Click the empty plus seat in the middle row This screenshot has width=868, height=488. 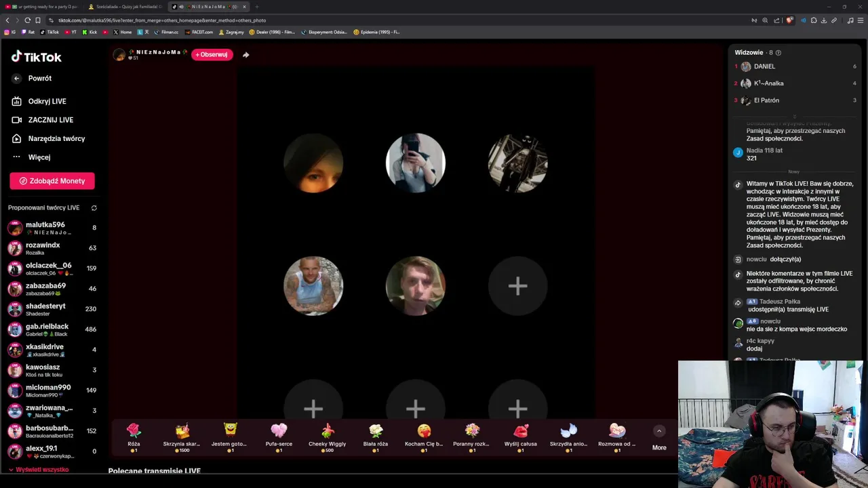518,286
